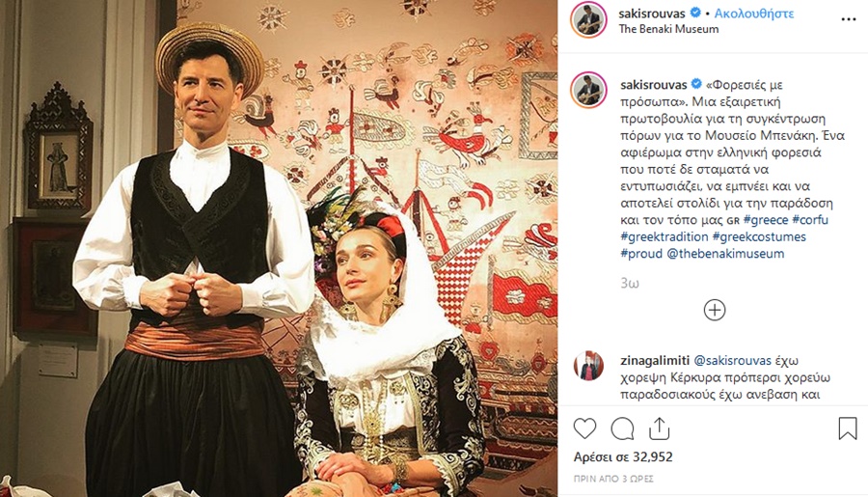868x497 pixels.
Task: View likes count Αρέσει σε 32,952
Action: tap(623, 457)
